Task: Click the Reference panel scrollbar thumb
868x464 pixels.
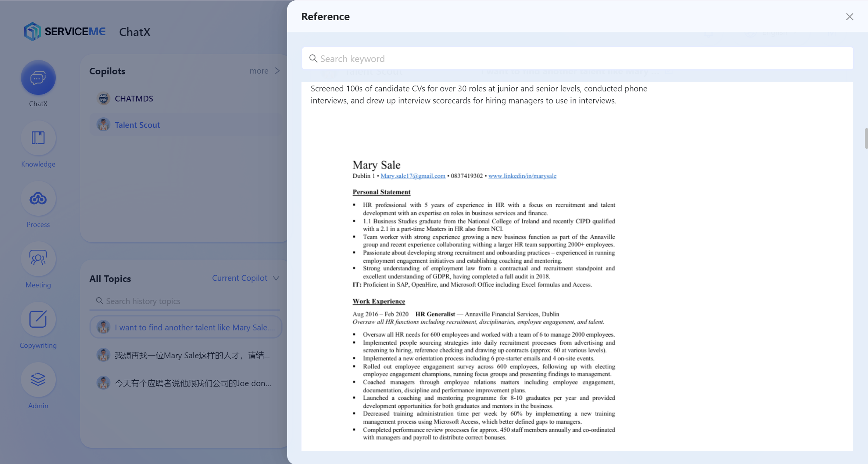Action: pos(866,138)
